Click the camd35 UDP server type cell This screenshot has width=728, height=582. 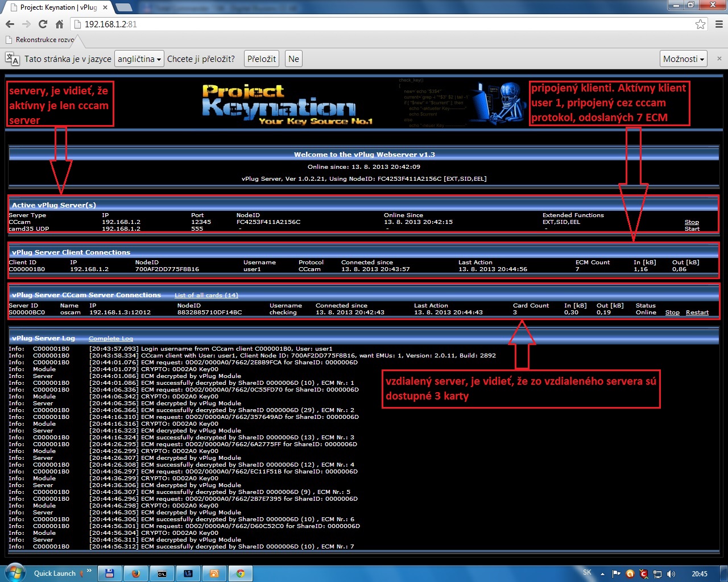[x=29, y=228]
